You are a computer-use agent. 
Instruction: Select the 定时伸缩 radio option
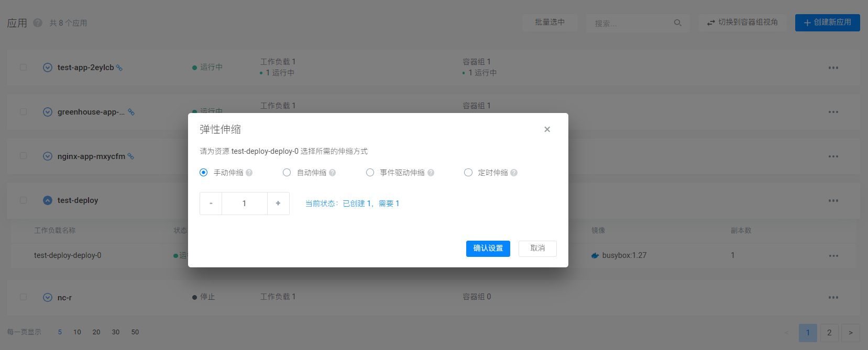pyautogui.click(x=468, y=173)
